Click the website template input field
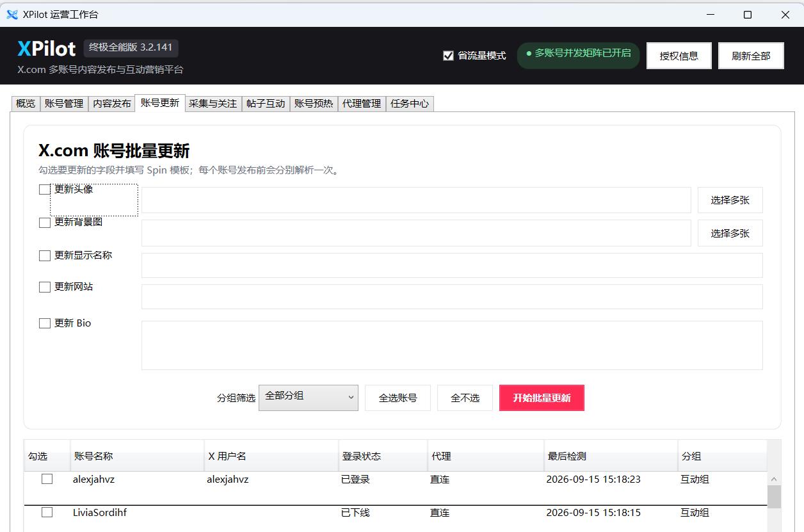Viewport: 804px width, 532px height. click(x=452, y=296)
